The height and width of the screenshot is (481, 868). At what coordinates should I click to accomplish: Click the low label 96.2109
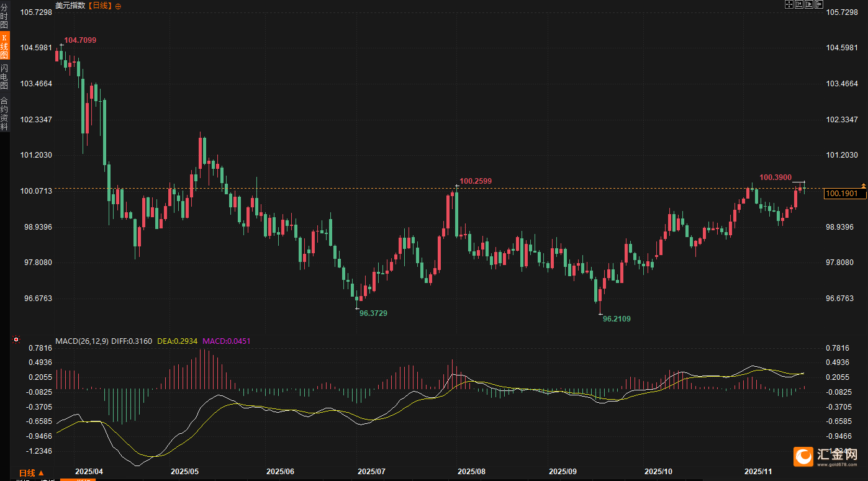point(617,319)
